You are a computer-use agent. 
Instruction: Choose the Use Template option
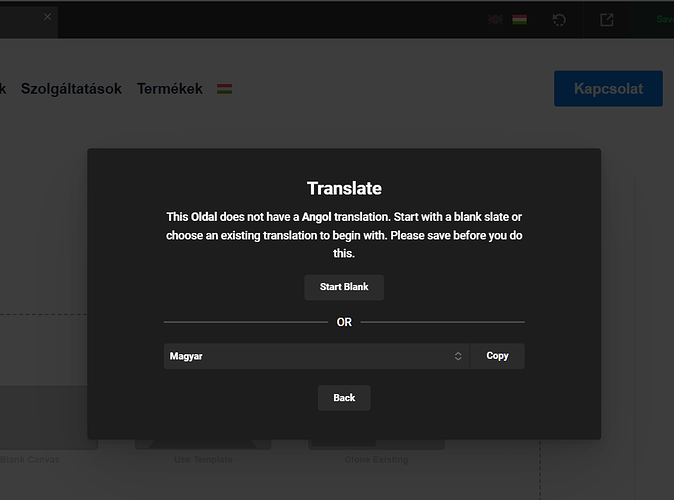[203, 459]
